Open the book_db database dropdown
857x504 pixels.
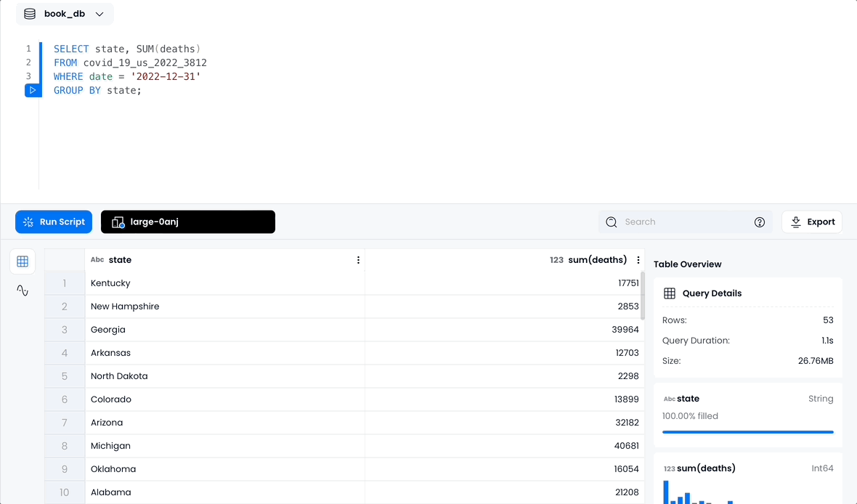click(65, 15)
